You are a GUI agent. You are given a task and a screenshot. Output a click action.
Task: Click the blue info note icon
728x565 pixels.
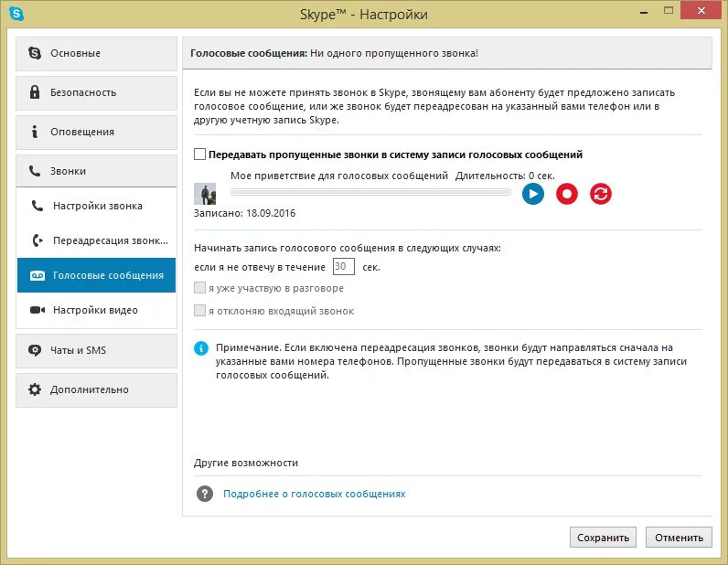tap(201, 347)
